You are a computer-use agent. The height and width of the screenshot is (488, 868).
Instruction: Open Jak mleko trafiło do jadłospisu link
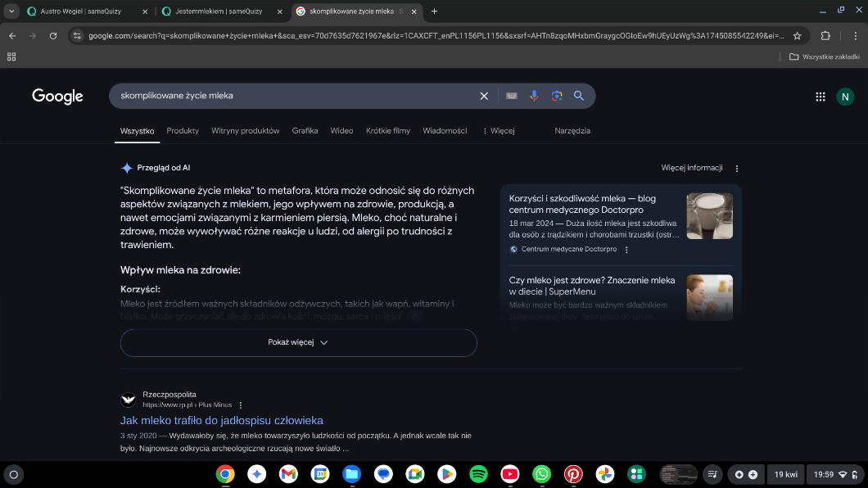pos(221,420)
